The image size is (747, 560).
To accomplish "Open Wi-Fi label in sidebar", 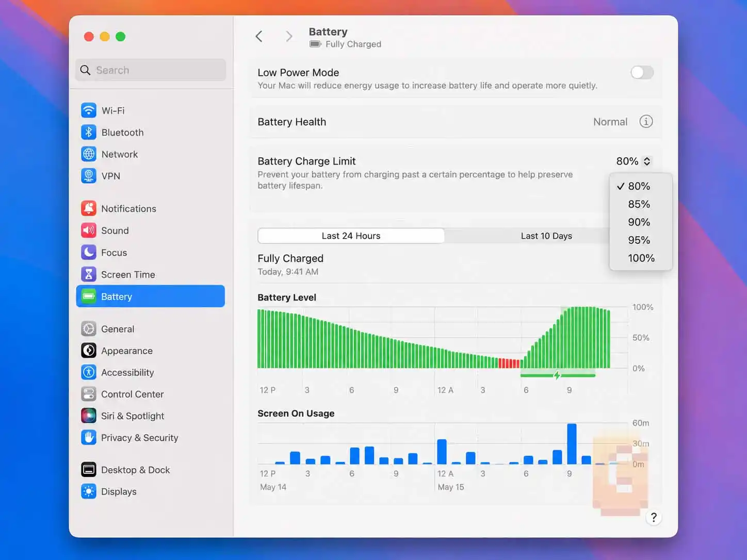I will point(113,110).
